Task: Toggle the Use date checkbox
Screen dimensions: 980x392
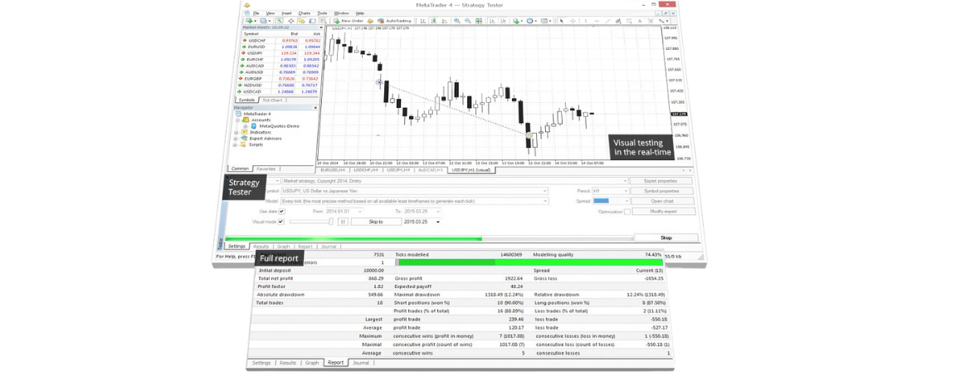Action: [x=282, y=211]
